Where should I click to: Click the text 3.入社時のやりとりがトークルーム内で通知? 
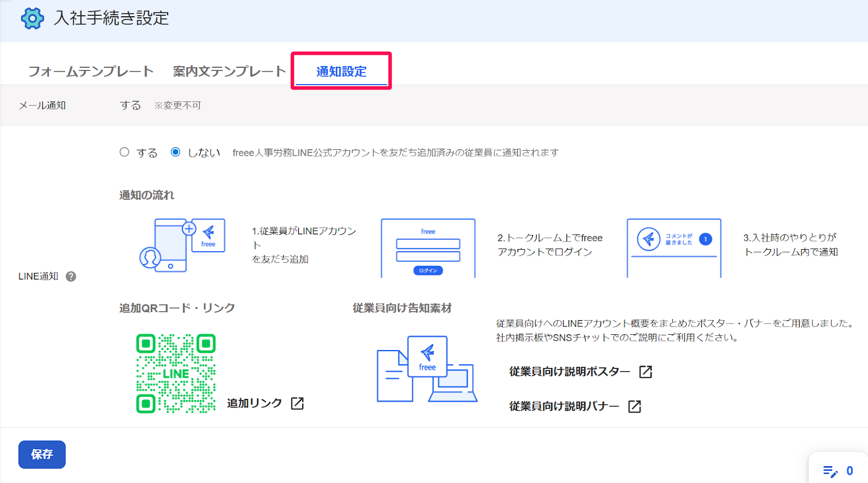pos(790,245)
